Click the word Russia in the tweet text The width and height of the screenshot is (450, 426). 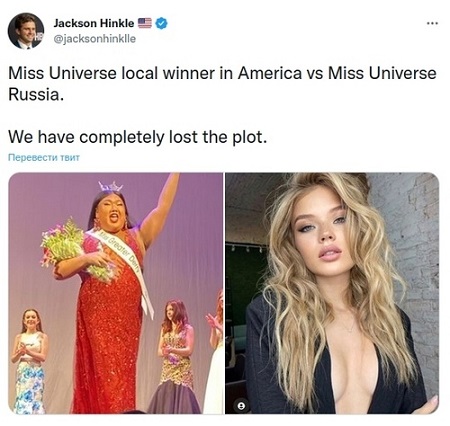[x=33, y=94]
